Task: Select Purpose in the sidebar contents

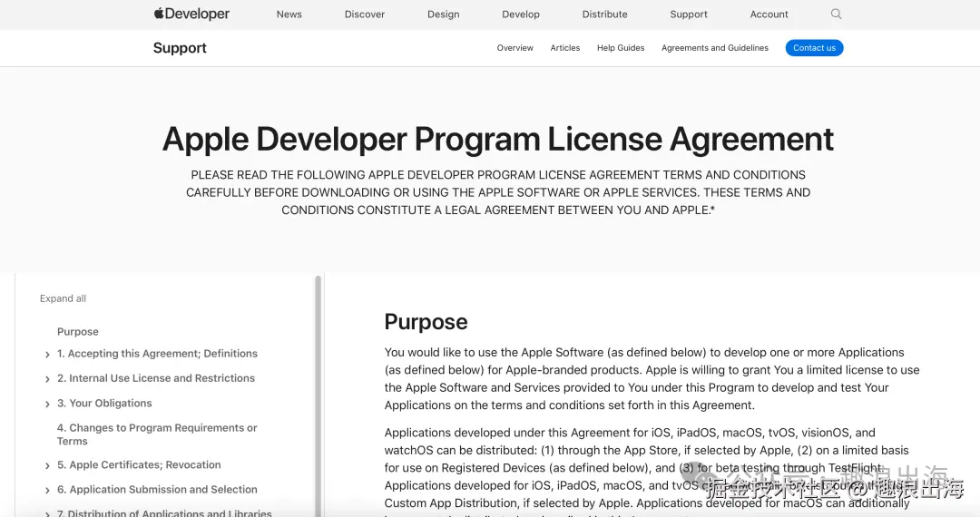Action: 77,332
